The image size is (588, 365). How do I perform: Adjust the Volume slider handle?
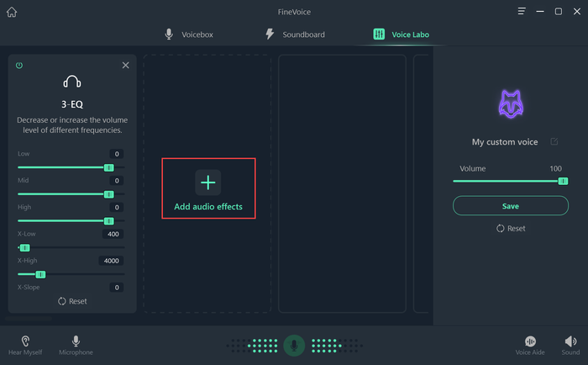[563, 182]
